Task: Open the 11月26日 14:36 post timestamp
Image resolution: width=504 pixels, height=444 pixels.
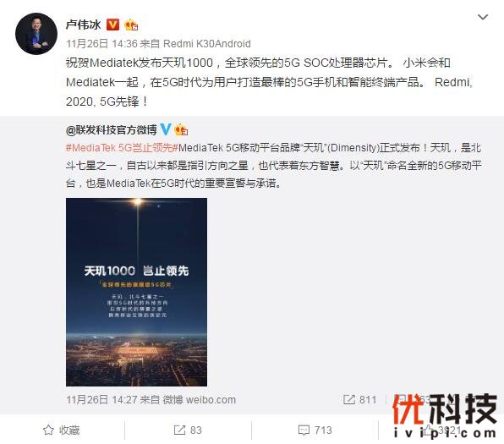Action: (101, 43)
